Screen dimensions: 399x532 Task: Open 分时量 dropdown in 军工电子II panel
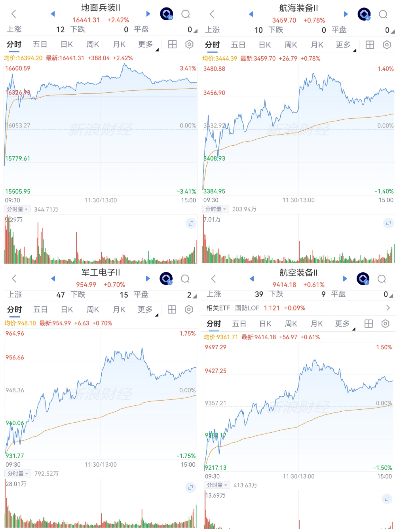[18, 474]
